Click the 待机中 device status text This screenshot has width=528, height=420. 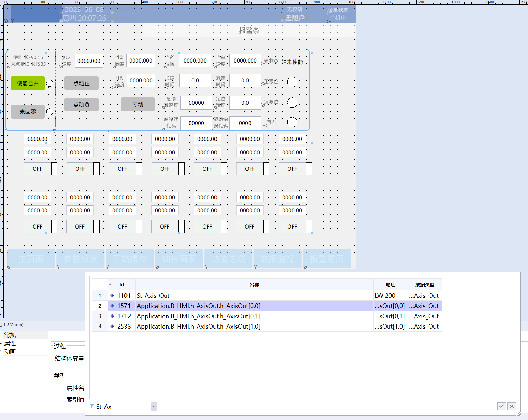(x=338, y=18)
